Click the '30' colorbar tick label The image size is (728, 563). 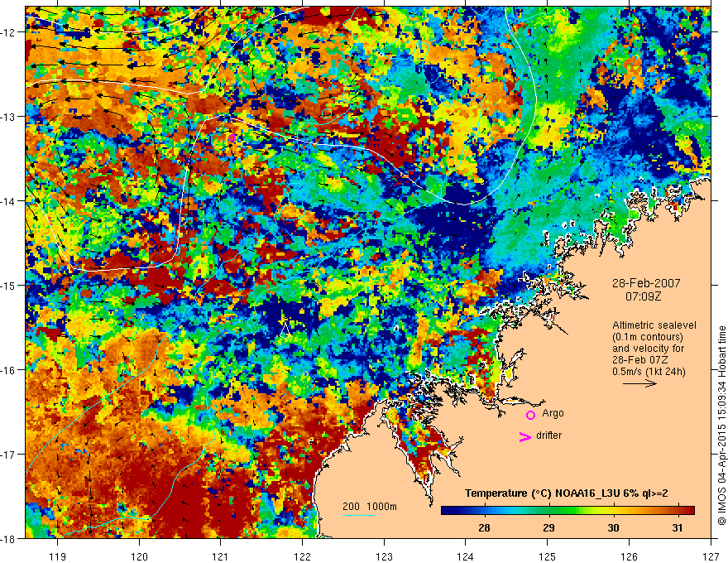[613, 527]
